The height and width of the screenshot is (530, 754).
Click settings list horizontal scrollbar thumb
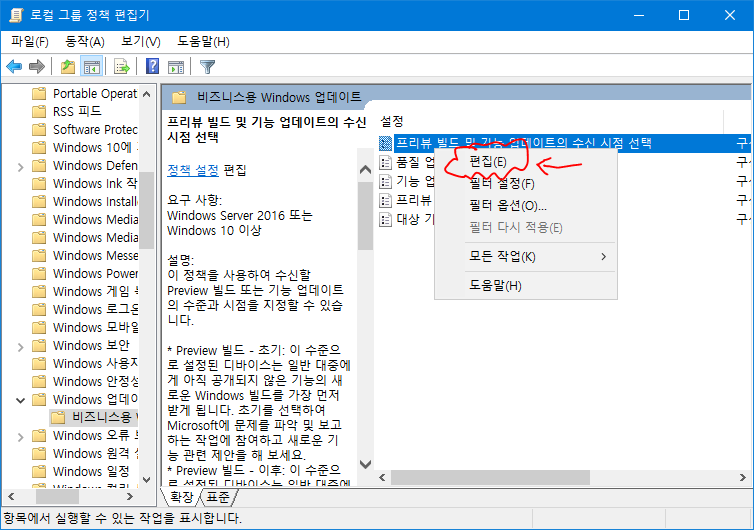coord(490,478)
